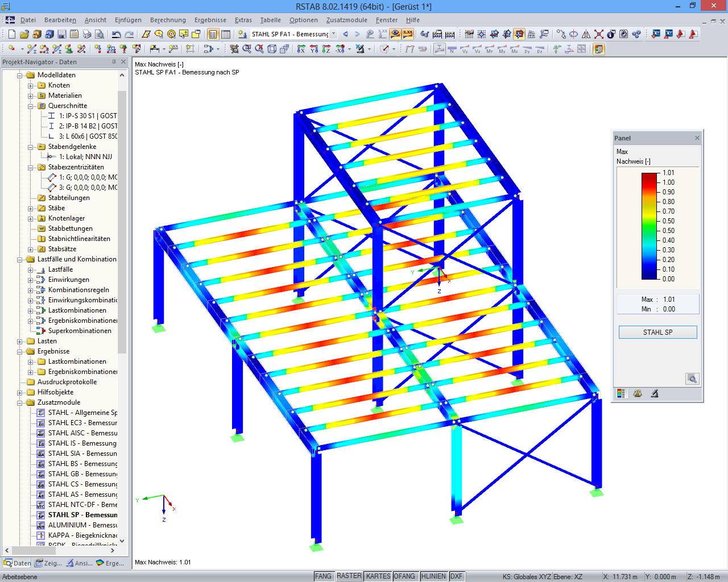728x582 pixels.
Task: Toggle the show results eye icon
Action: [x=395, y=34]
